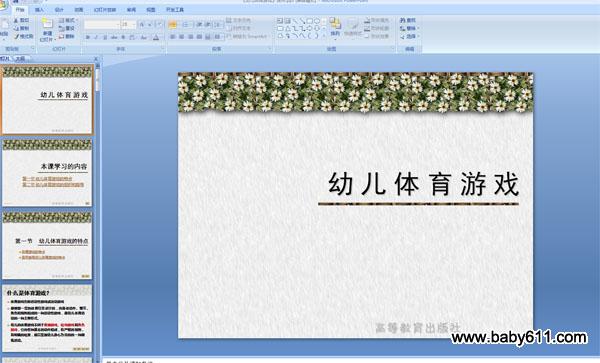Click the Arrange shapes icon
This screenshot has width=600, height=363.
coord(335,24)
